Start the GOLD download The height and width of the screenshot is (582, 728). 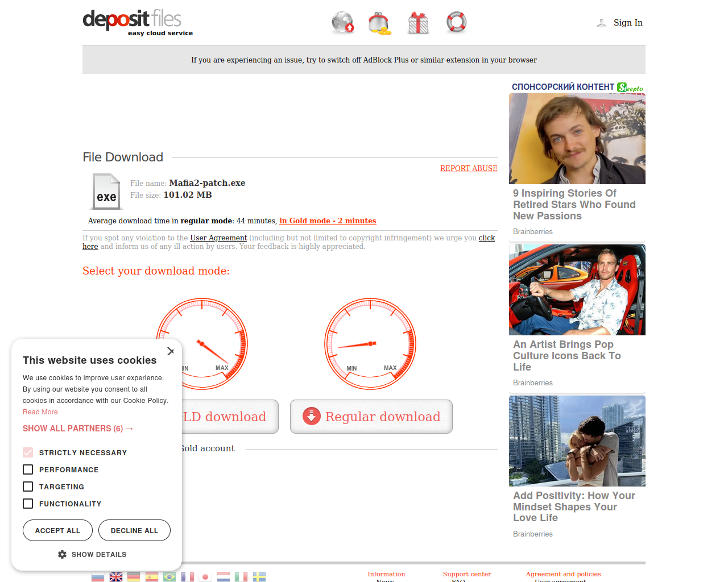click(230, 417)
